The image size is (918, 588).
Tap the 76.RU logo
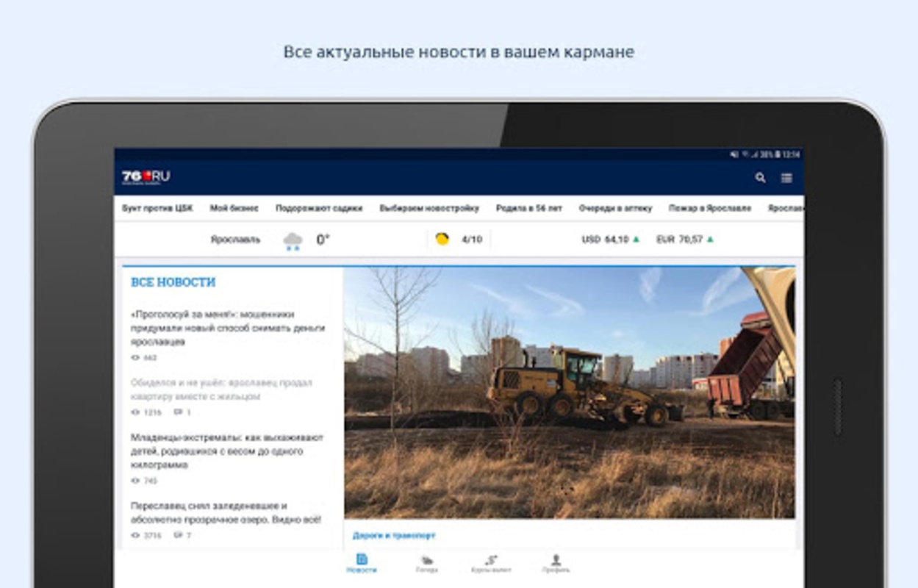146,177
